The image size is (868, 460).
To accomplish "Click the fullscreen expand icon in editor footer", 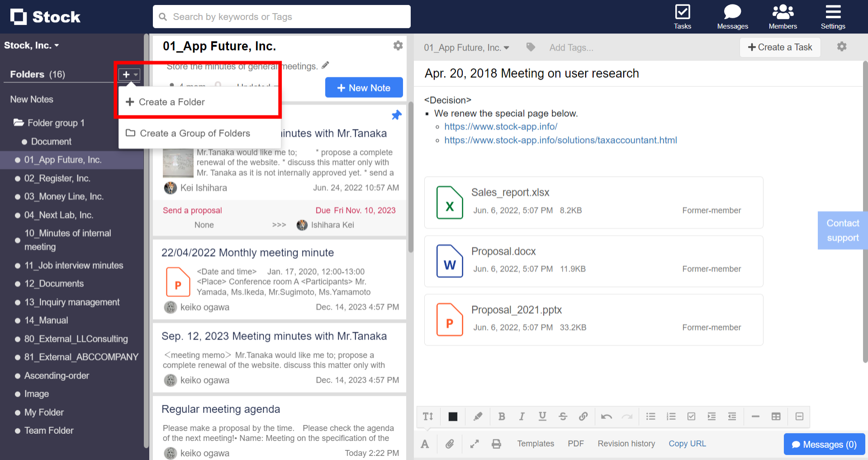I will (x=474, y=444).
